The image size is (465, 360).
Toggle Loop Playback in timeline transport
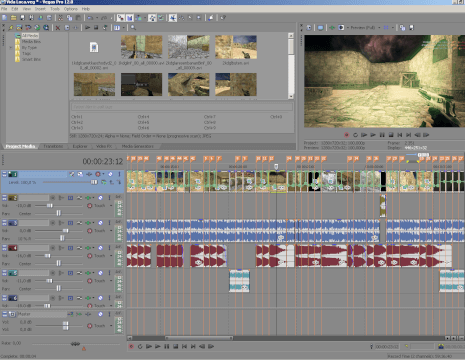click(x=140, y=347)
